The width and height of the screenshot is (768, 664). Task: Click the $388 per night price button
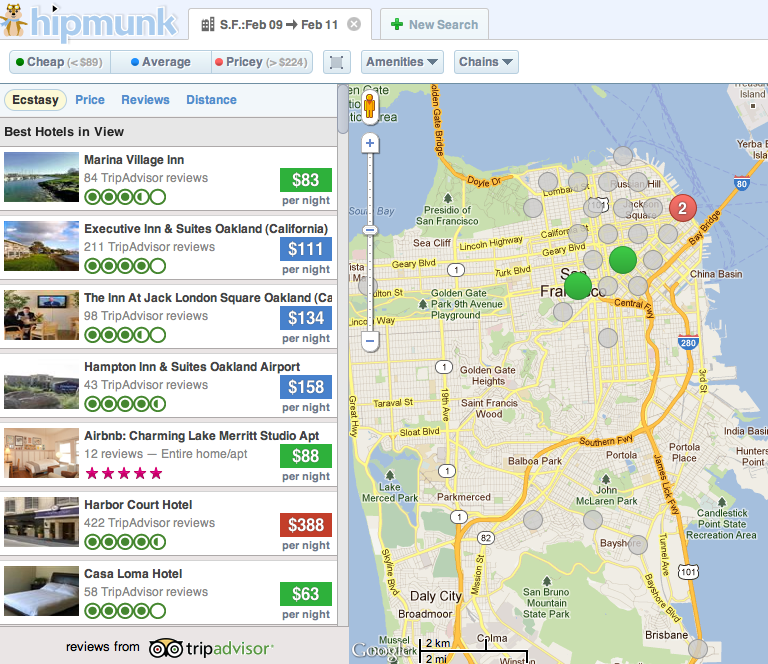(306, 525)
